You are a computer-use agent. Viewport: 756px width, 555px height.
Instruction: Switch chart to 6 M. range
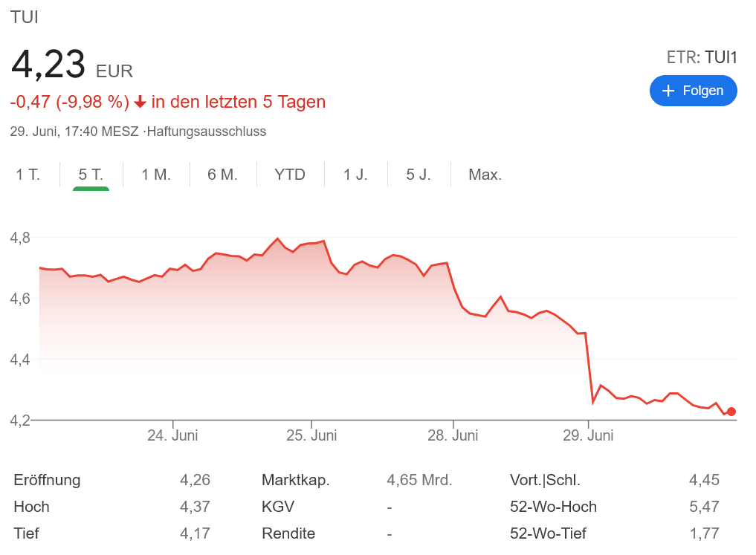222,175
